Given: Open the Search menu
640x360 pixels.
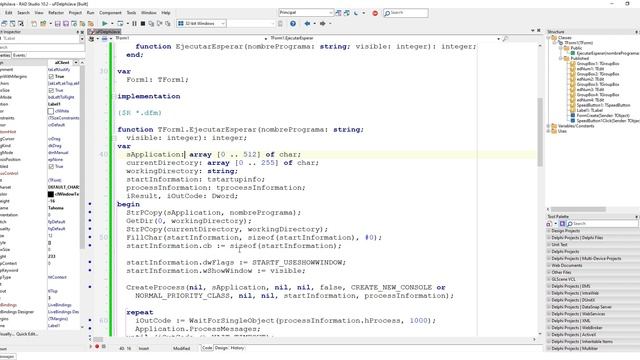Looking at the screenshot, I should (x=23, y=13).
